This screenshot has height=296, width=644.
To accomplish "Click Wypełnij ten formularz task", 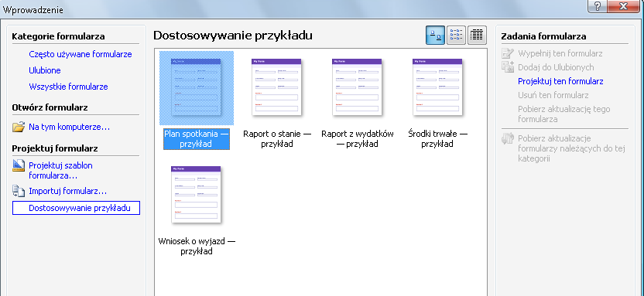I will [x=560, y=53].
